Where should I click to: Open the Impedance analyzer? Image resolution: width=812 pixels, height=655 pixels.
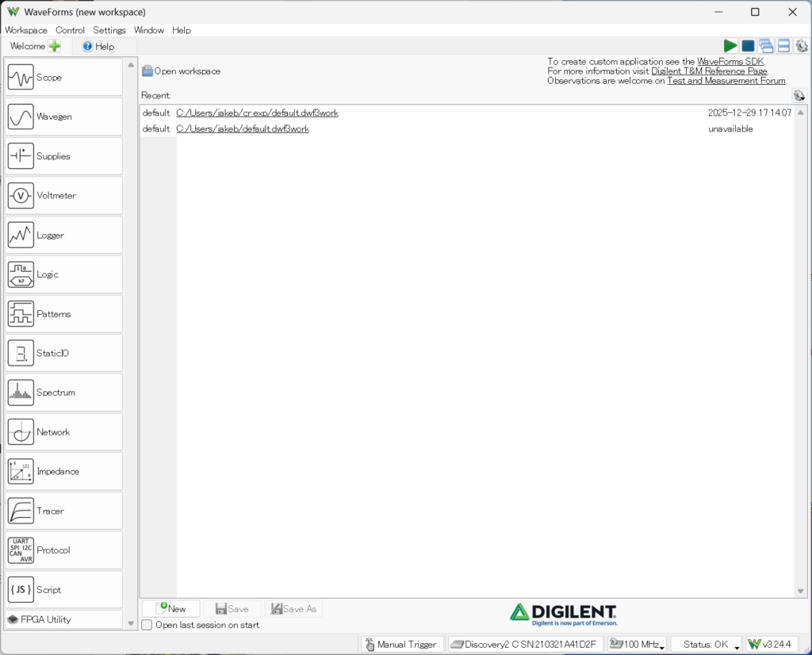click(63, 472)
